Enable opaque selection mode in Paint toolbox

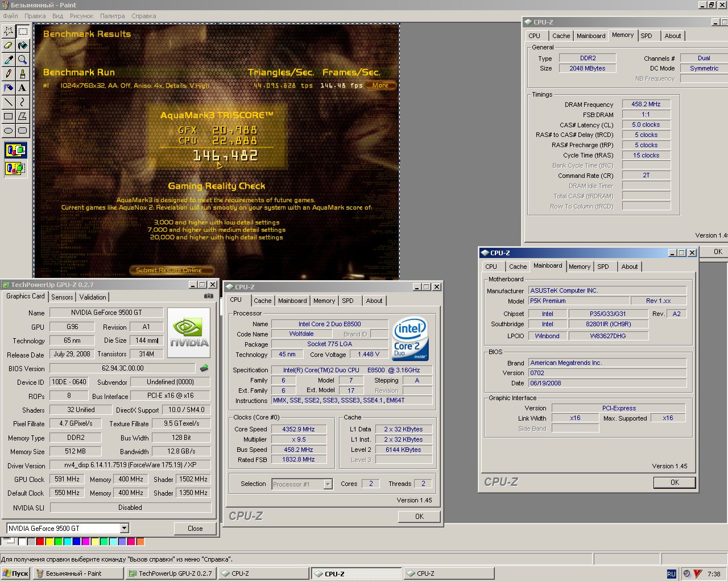pyautogui.click(x=15, y=151)
